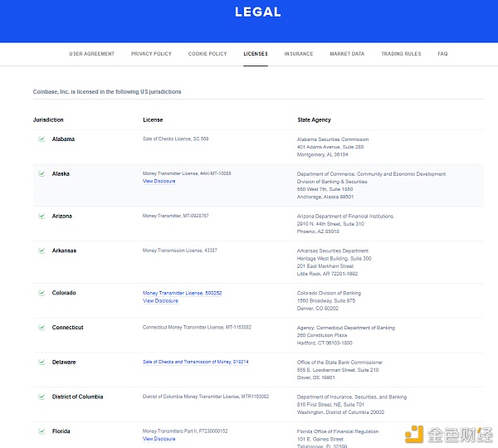The height and width of the screenshot is (448, 498).
Task: Click the Colorado row checkmark icon
Action: pos(41,292)
